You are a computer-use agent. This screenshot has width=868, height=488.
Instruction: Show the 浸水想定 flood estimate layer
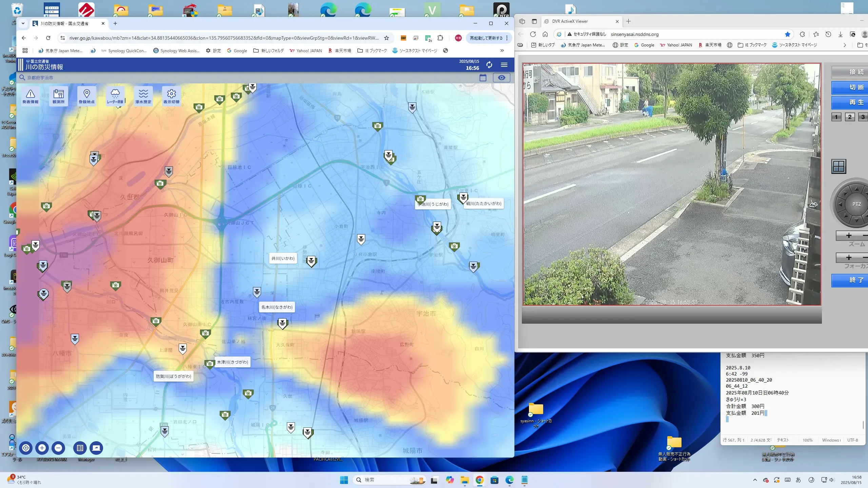pyautogui.click(x=143, y=96)
